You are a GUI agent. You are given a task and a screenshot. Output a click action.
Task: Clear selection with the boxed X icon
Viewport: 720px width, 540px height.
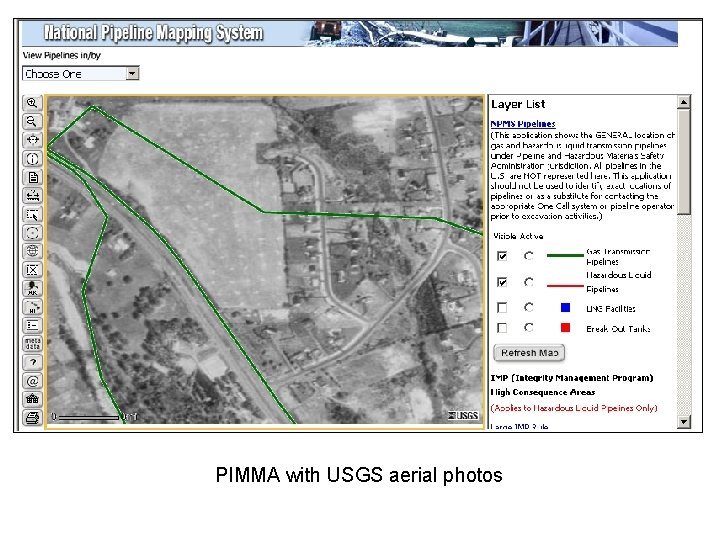pyautogui.click(x=32, y=270)
